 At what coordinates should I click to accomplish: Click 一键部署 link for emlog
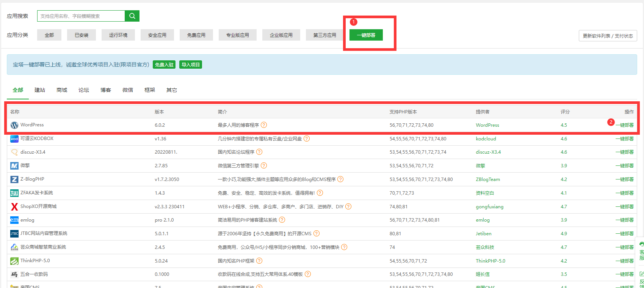click(x=624, y=220)
